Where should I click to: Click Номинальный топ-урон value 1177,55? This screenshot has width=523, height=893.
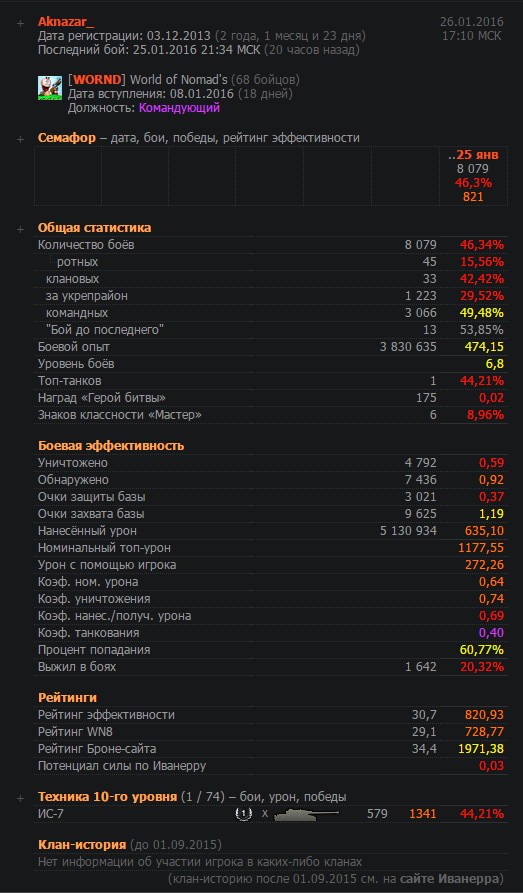(x=481, y=548)
